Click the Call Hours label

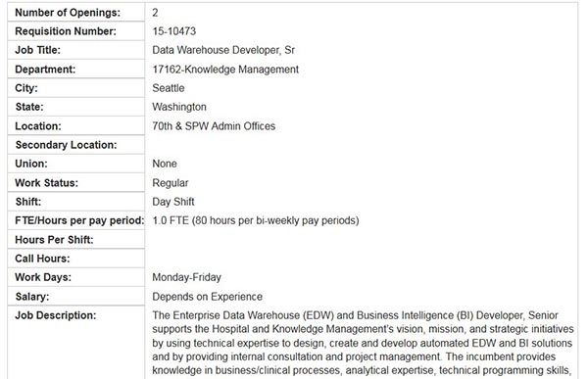pyautogui.click(x=42, y=259)
